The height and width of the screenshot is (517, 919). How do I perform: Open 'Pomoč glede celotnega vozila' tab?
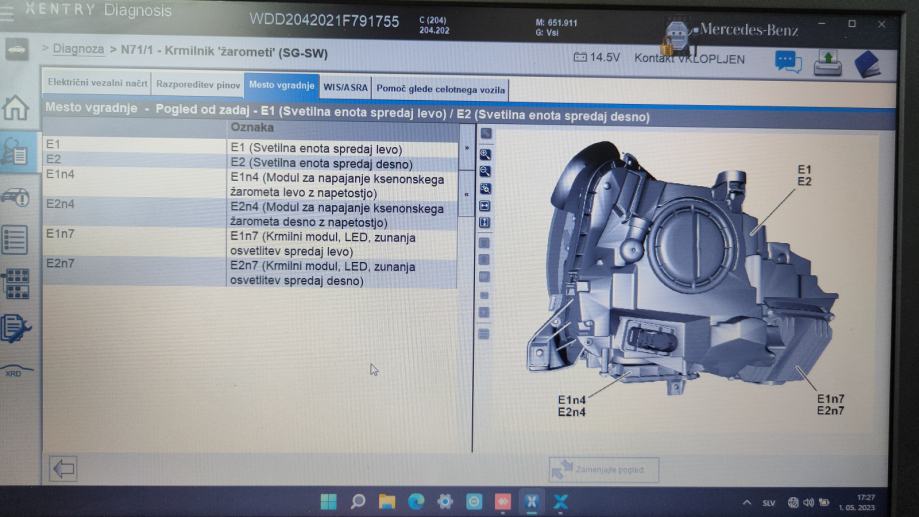(x=441, y=89)
